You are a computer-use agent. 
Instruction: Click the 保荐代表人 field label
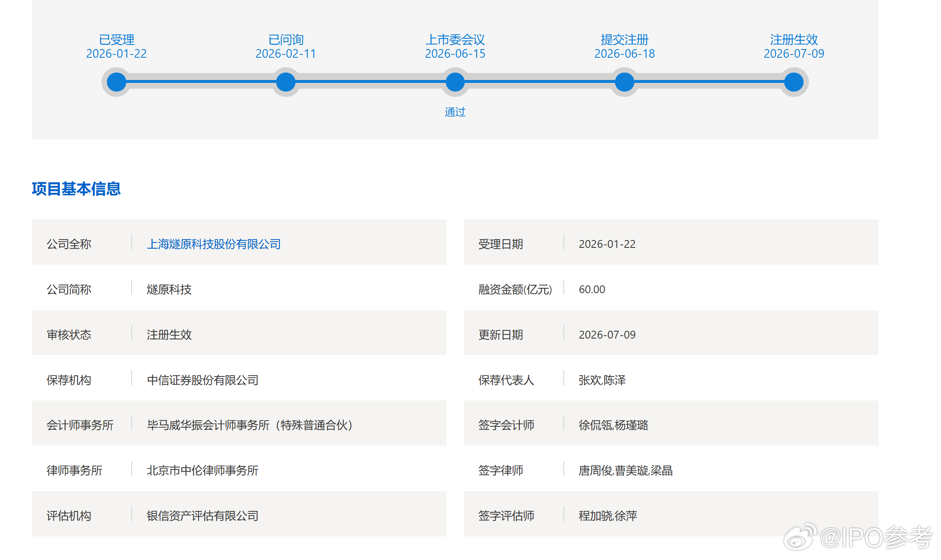pyautogui.click(x=506, y=380)
